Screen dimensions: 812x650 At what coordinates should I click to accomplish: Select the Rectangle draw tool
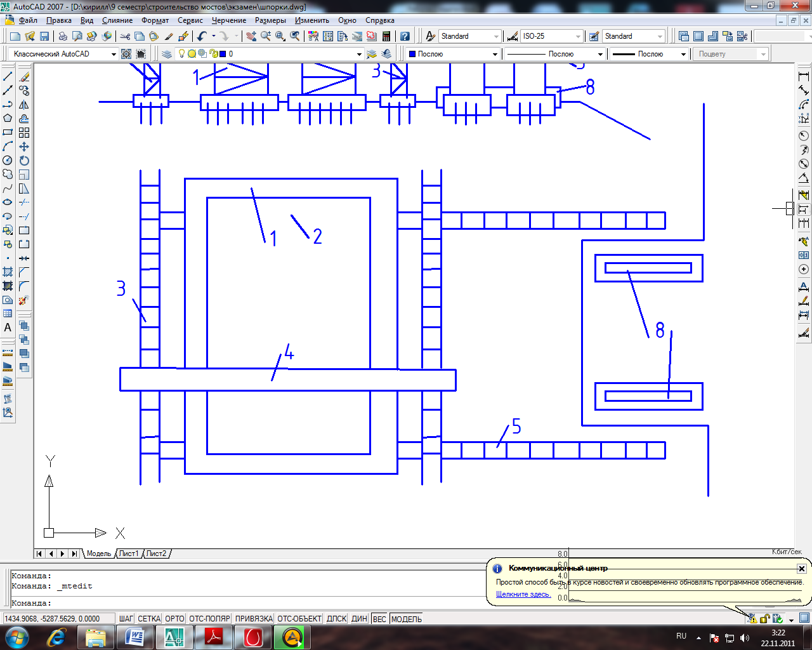point(8,133)
